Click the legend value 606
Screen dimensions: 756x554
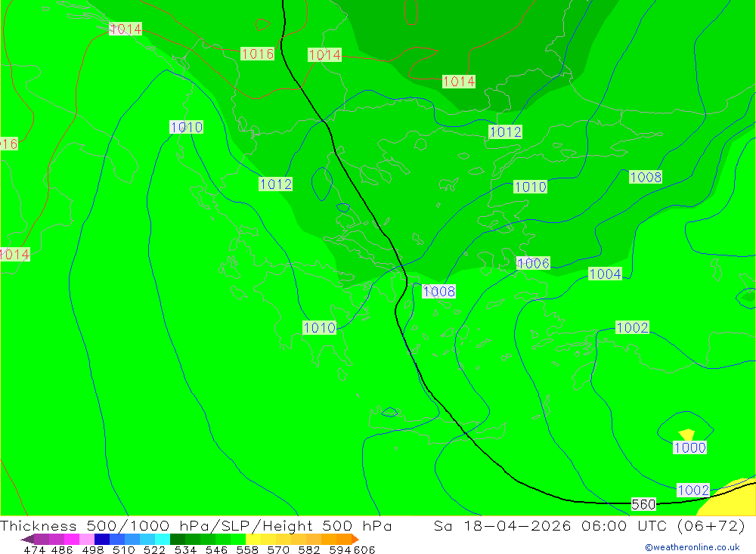point(364,549)
